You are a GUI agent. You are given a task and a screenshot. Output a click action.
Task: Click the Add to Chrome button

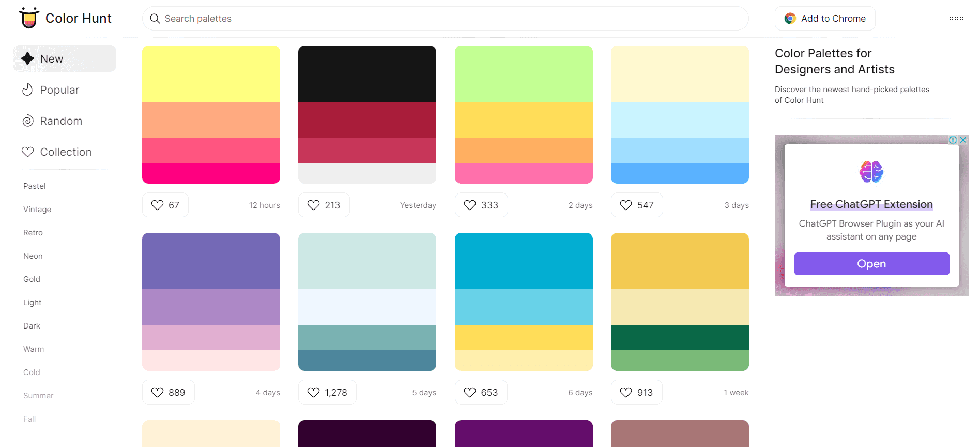pyautogui.click(x=825, y=19)
